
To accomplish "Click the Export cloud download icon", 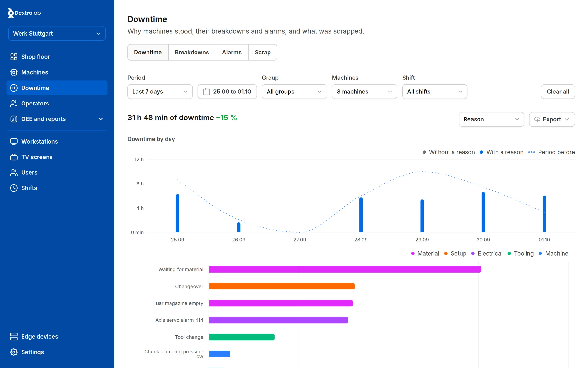I will coord(537,119).
